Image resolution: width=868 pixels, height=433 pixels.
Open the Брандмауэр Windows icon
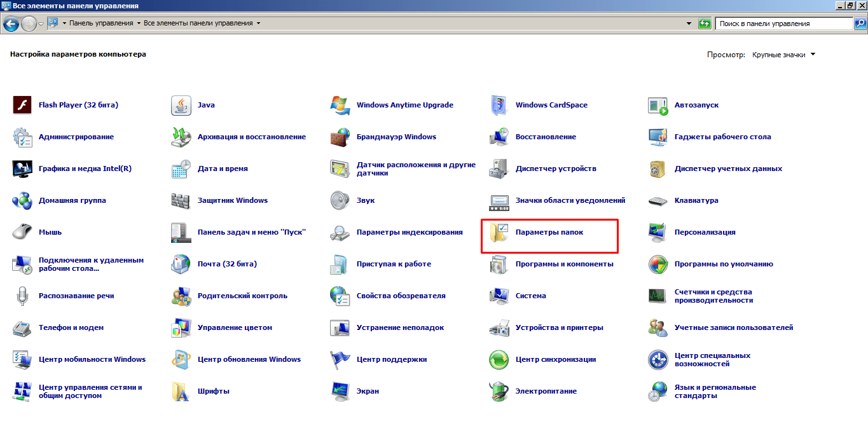(340, 137)
